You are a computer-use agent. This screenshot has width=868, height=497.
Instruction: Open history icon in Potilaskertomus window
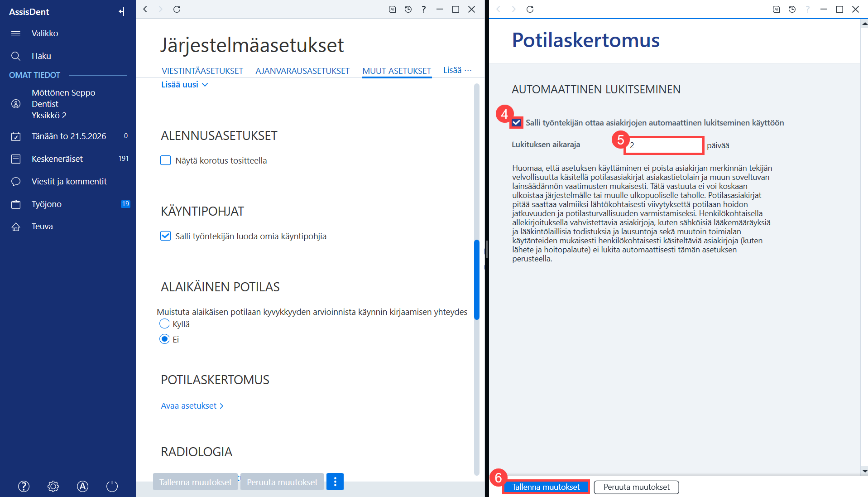pyautogui.click(x=792, y=9)
